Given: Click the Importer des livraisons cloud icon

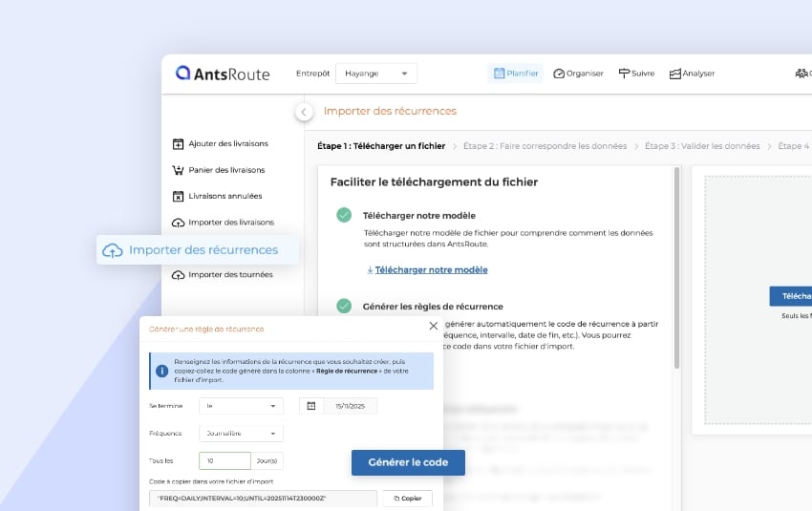Looking at the screenshot, I should (x=178, y=223).
